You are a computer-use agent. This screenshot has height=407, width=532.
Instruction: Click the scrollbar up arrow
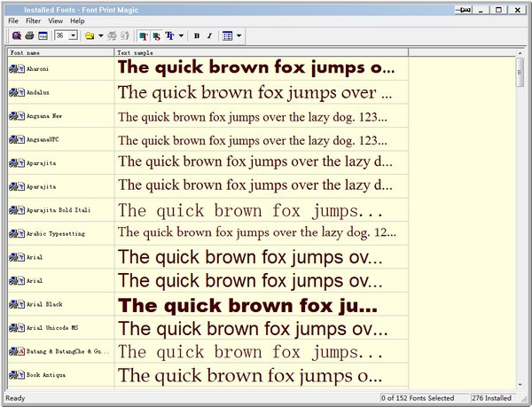(x=520, y=53)
